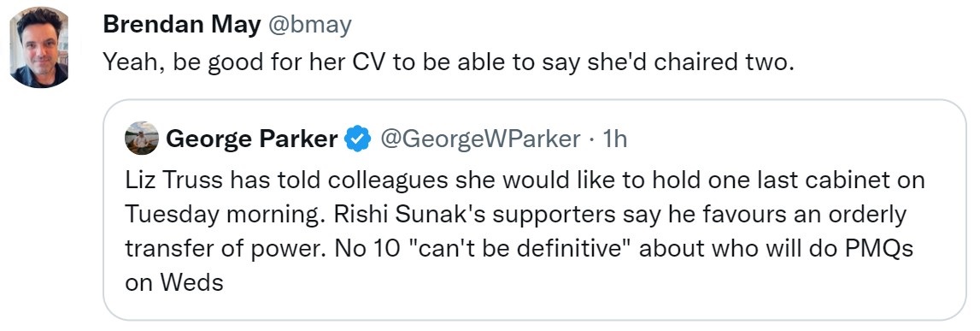Viewport: 980px width, 331px height.
Task: Click George Parker's small avatar image
Action: [x=141, y=139]
